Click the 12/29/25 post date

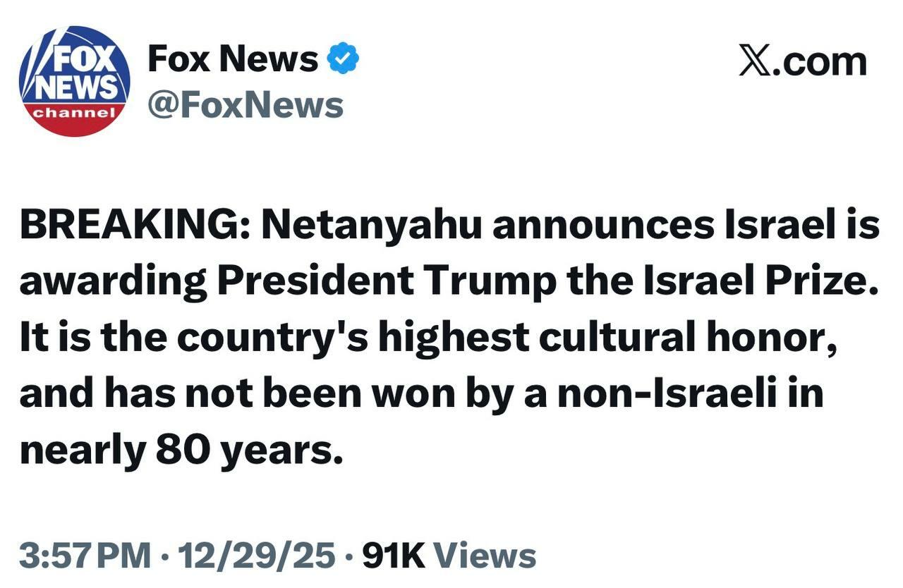click(257, 556)
